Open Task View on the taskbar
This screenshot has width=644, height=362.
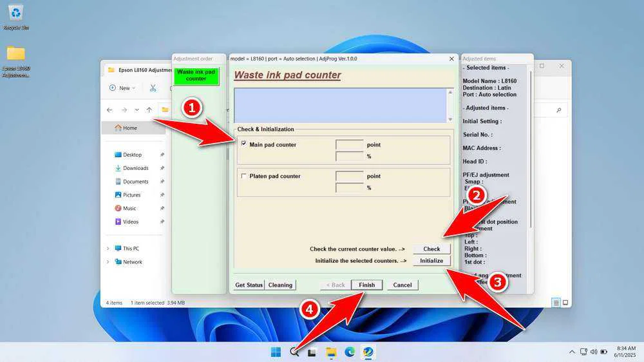[312, 352]
